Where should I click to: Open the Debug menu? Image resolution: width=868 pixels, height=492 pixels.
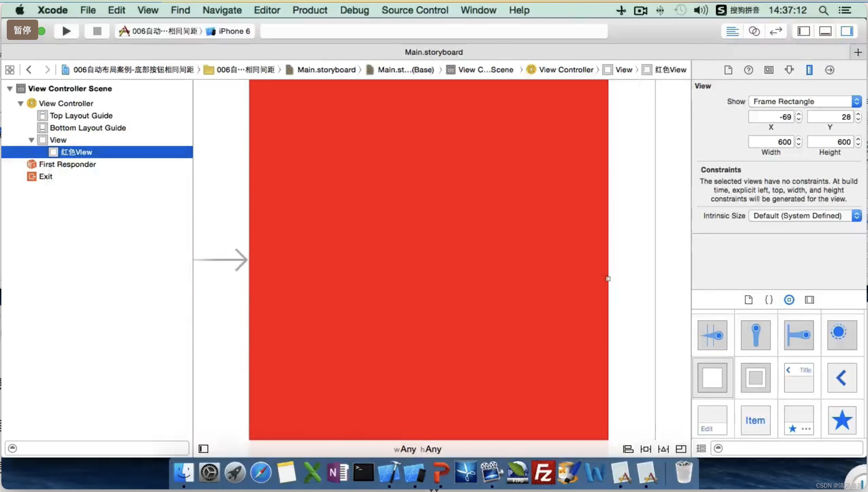[x=354, y=10]
